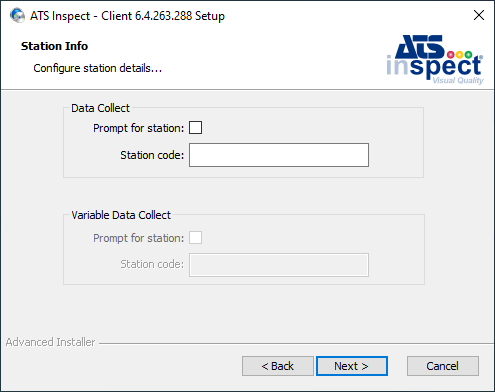Click the Data Collect Station code label
Viewport: 495px width, 392px height.
[152, 155]
